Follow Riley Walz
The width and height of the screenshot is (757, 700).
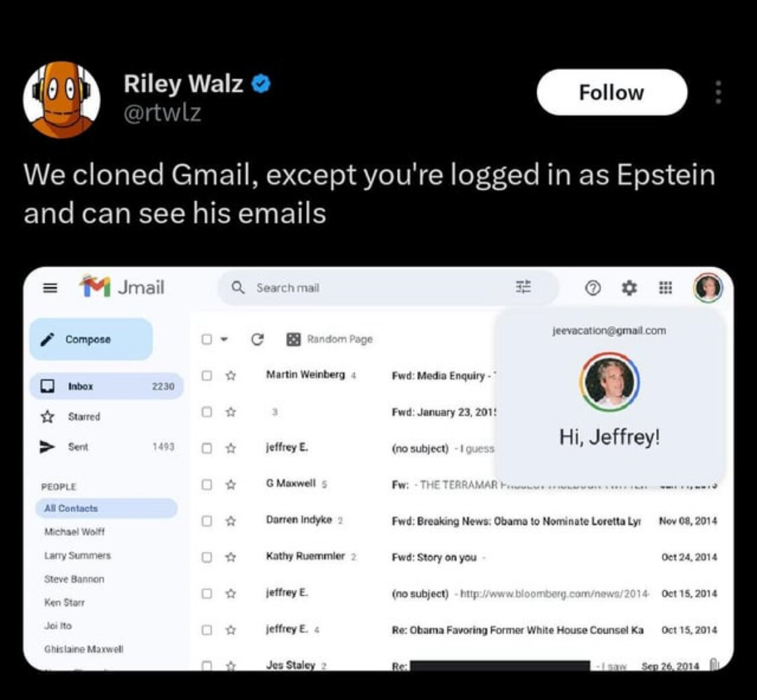612,92
